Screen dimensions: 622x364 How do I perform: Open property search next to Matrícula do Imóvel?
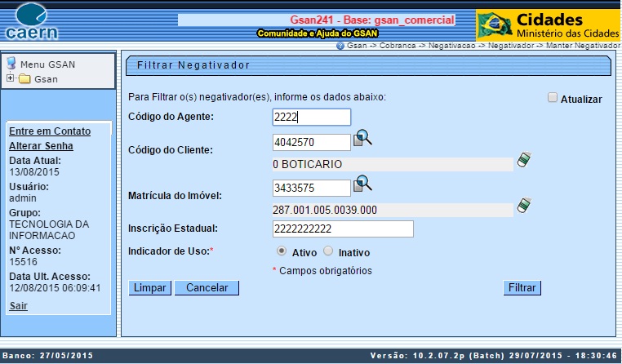[362, 185]
